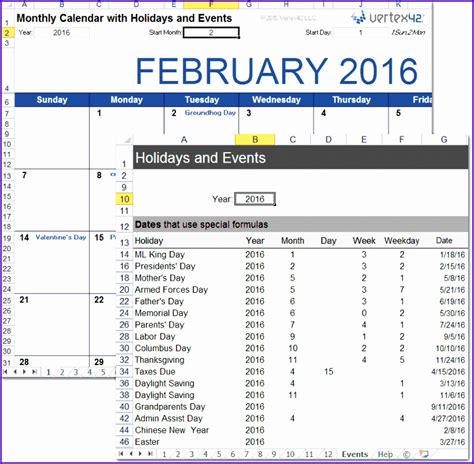Switch to sheet tab 6 in Events workbook
The height and width of the screenshot is (464, 474).
point(232,454)
